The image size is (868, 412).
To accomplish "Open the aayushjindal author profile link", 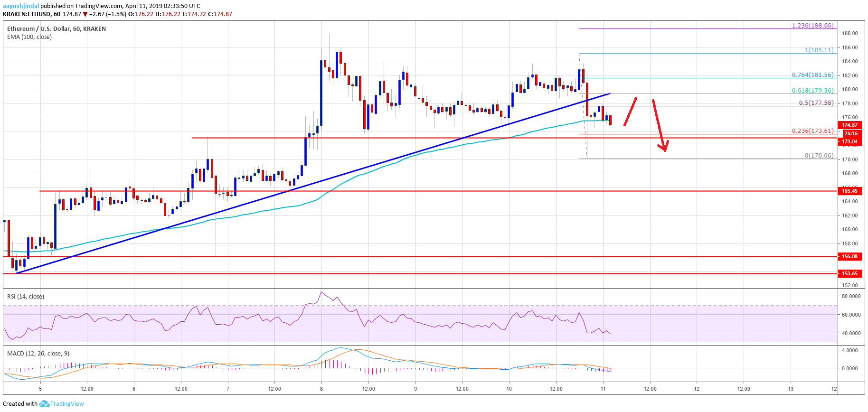I will [21, 6].
